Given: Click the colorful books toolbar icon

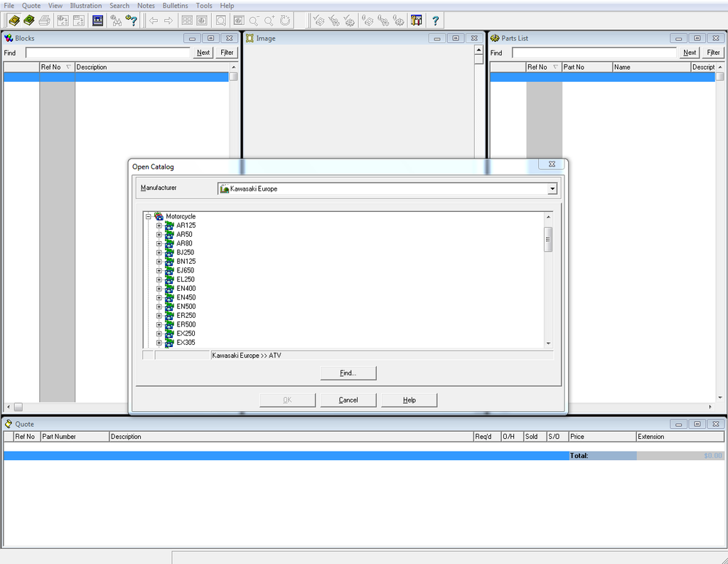Looking at the screenshot, I should pyautogui.click(x=417, y=21).
